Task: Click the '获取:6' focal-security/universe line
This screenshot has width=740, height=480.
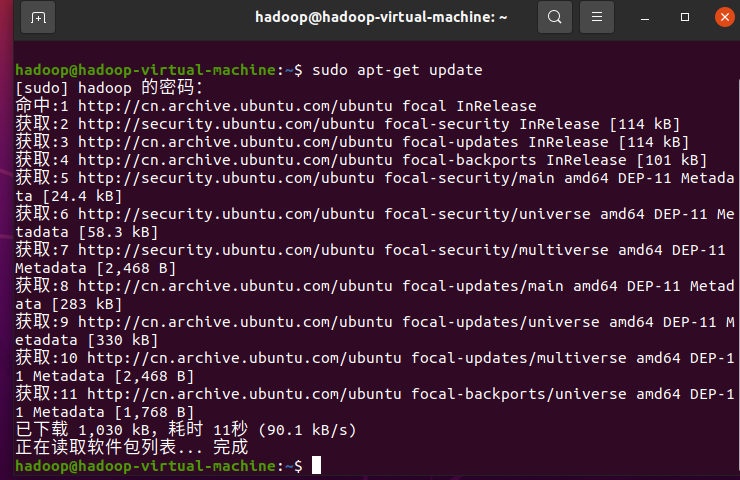Action: 375,214
